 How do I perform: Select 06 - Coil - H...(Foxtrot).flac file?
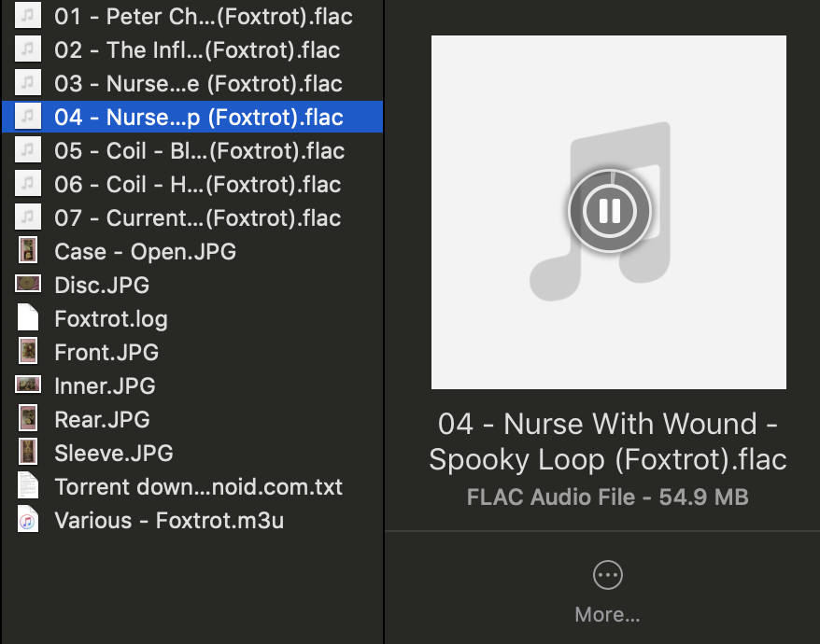(x=192, y=184)
